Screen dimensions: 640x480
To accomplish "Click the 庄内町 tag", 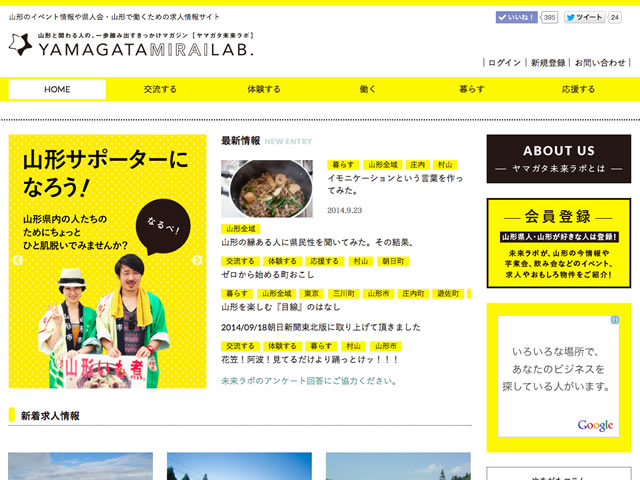I will point(413,293).
